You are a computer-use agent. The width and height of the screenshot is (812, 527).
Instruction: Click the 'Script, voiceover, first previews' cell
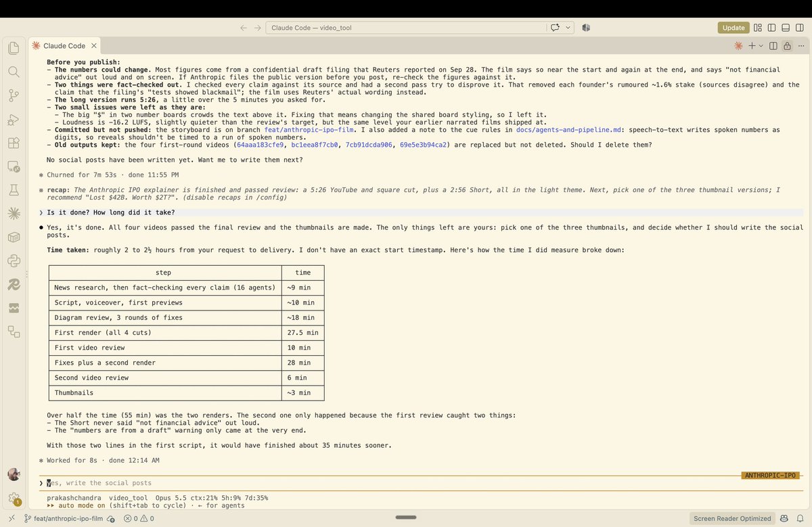pyautogui.click(x=165, y=302)
